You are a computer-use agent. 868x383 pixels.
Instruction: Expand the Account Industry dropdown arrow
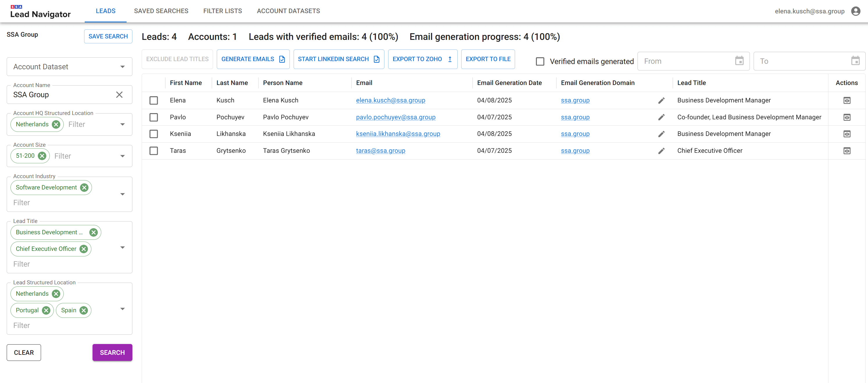(123, 194)
